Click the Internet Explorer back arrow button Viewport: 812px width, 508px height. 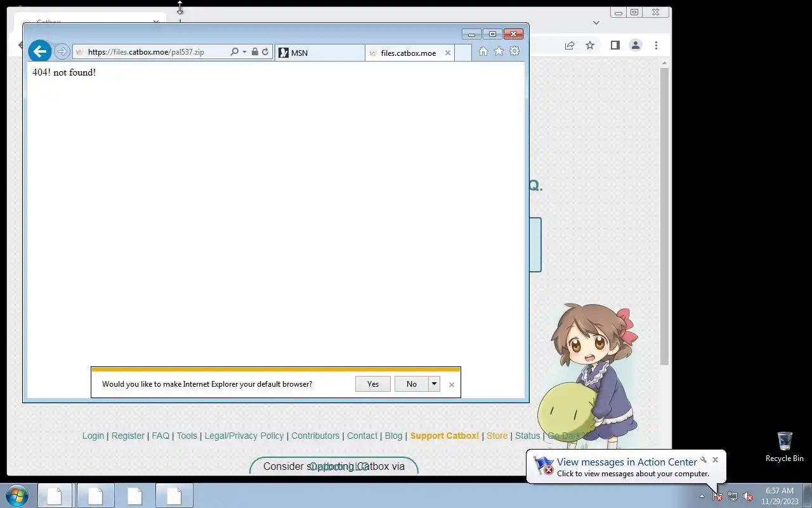40,51
